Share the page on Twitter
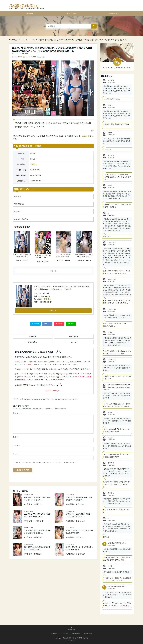Screen dimensions: 143x644 35,324
